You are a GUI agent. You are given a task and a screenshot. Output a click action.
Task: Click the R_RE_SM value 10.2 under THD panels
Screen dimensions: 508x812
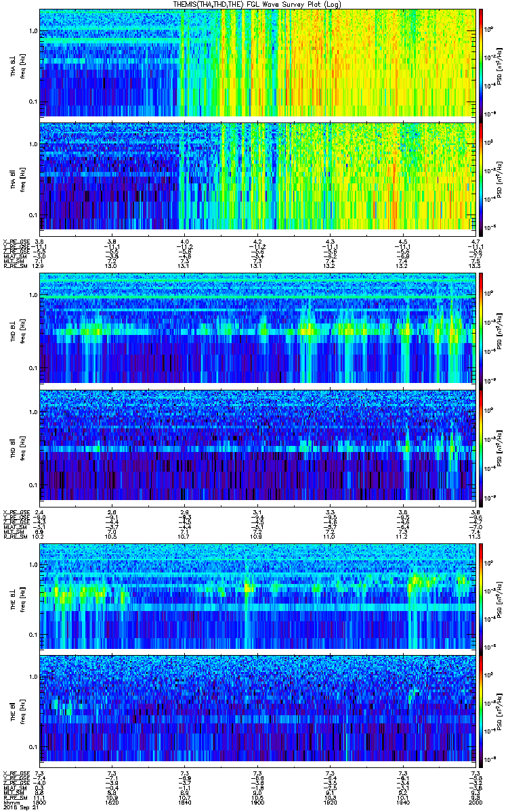39,536
